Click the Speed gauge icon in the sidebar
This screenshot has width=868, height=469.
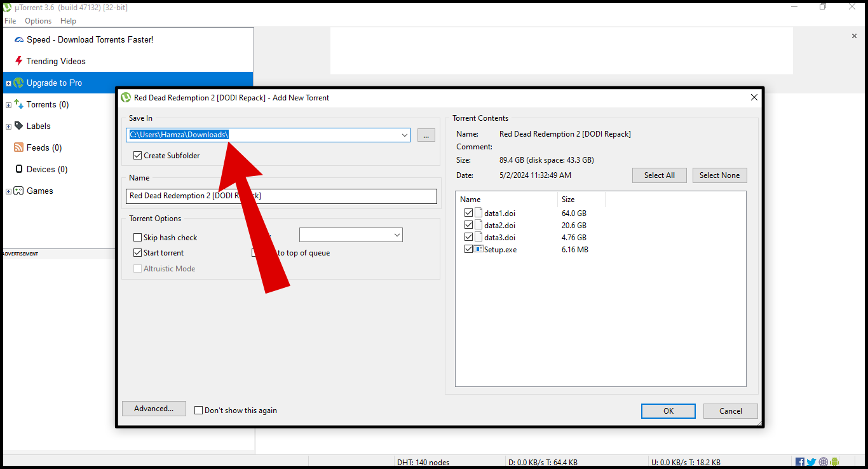tap(18, 39)
